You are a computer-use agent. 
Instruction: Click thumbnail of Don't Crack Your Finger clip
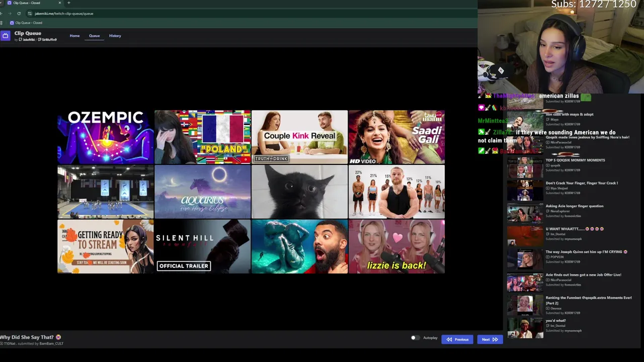point(525,190)
